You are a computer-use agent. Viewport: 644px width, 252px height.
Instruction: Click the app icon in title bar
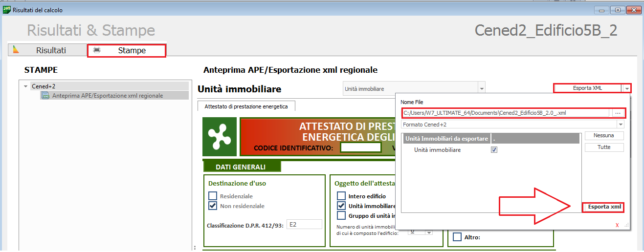pos(7,10)
